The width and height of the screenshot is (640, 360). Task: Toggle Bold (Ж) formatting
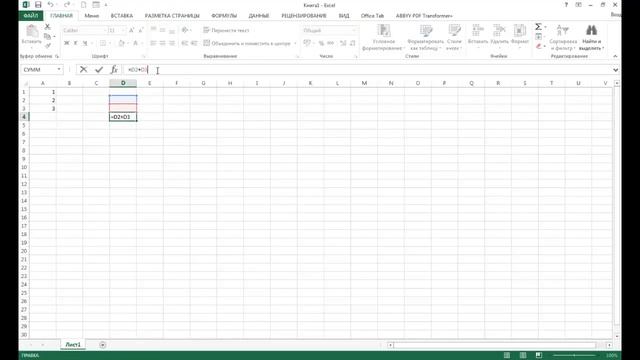tap(67, 43)
